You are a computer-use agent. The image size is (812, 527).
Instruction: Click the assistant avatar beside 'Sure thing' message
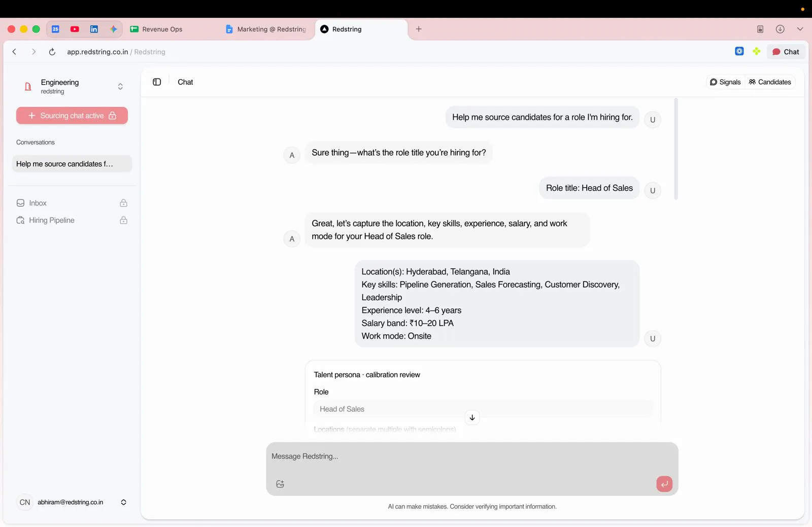pos(292,155)
